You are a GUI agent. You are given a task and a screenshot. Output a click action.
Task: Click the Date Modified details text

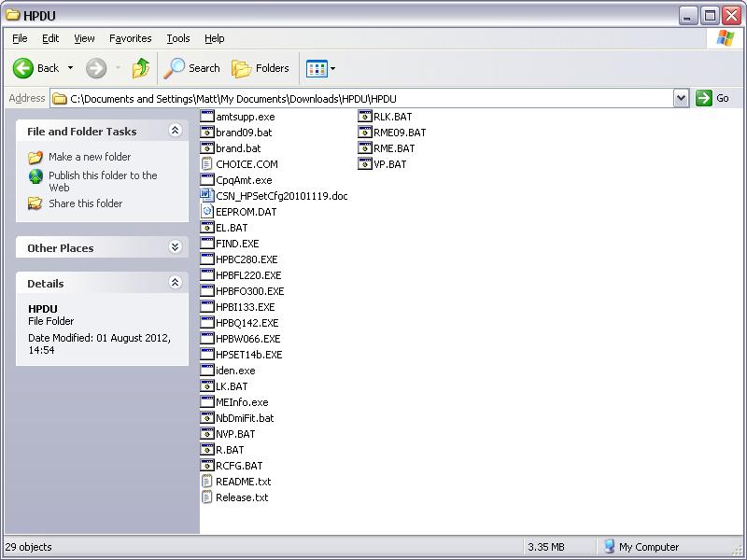[x=99, y=343]
